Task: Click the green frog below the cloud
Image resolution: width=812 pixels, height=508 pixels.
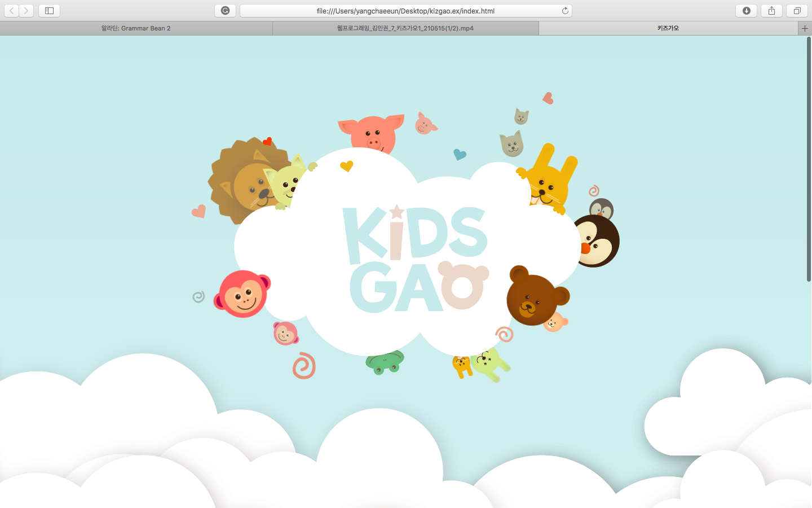Action: (x=385, y=362)
